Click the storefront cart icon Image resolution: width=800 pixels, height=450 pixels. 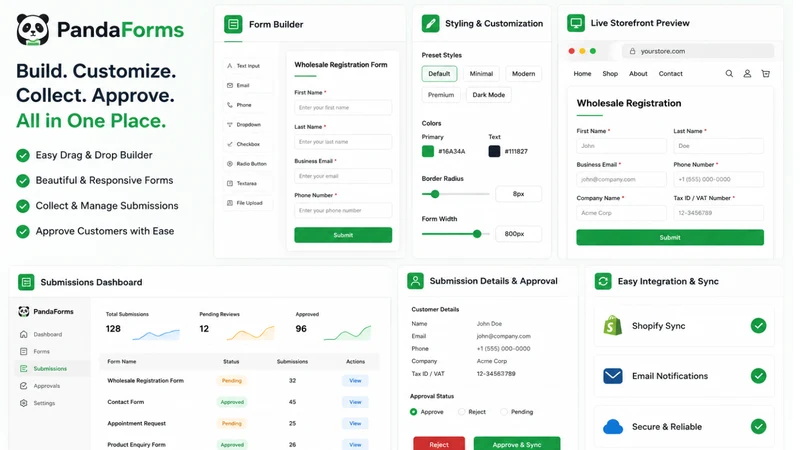point(765,73)
